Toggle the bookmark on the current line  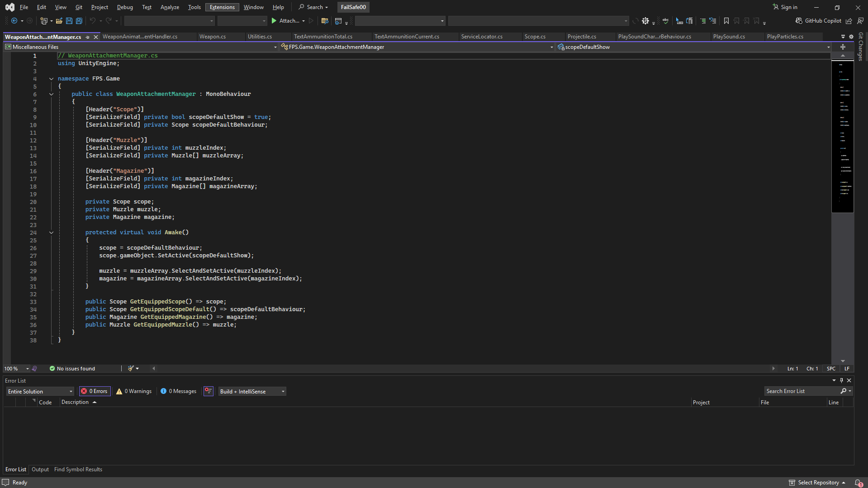click(726, 21)
